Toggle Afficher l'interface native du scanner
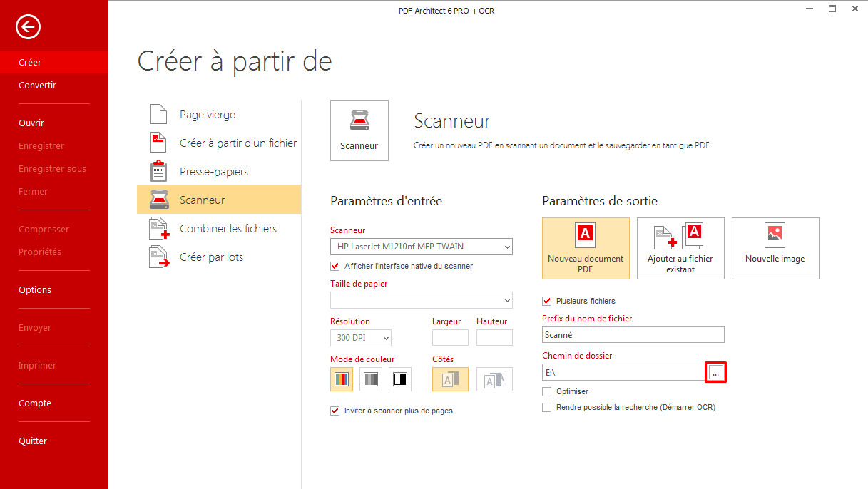 pos(335,266)
